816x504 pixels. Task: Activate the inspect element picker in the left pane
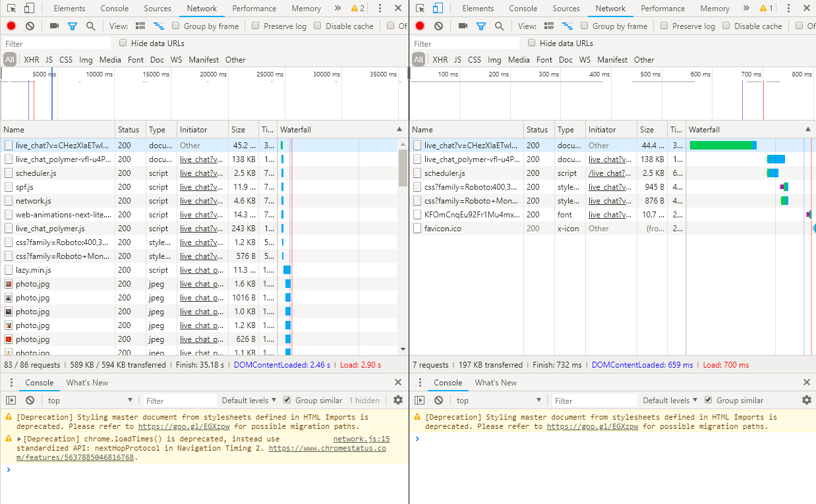[x=11, y=9]
